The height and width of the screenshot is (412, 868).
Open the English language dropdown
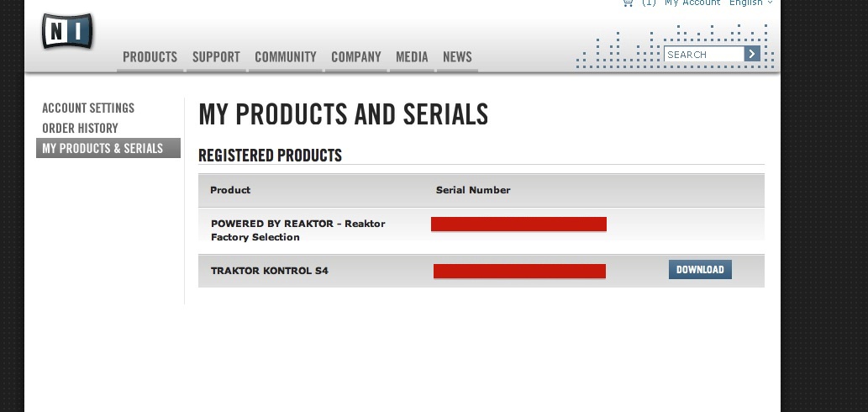pyautogui.click(x=750, y=3)
